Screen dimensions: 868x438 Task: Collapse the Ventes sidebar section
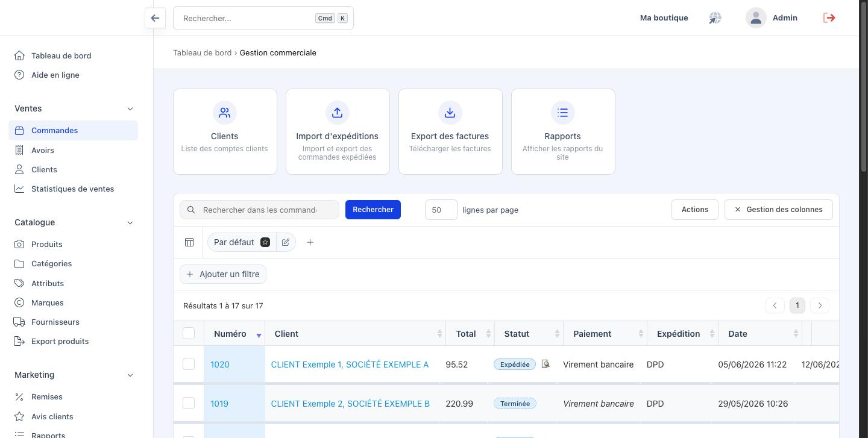(130, 108)
